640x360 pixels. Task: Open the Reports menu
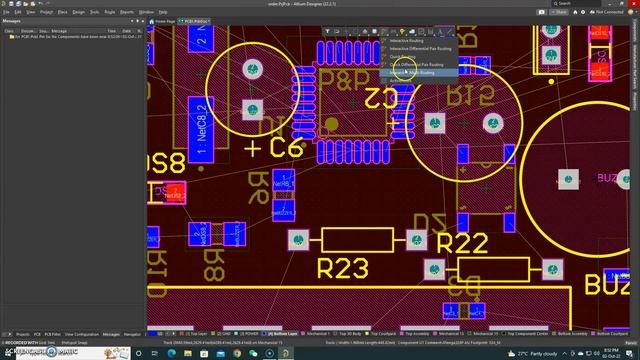coord(127,12)
